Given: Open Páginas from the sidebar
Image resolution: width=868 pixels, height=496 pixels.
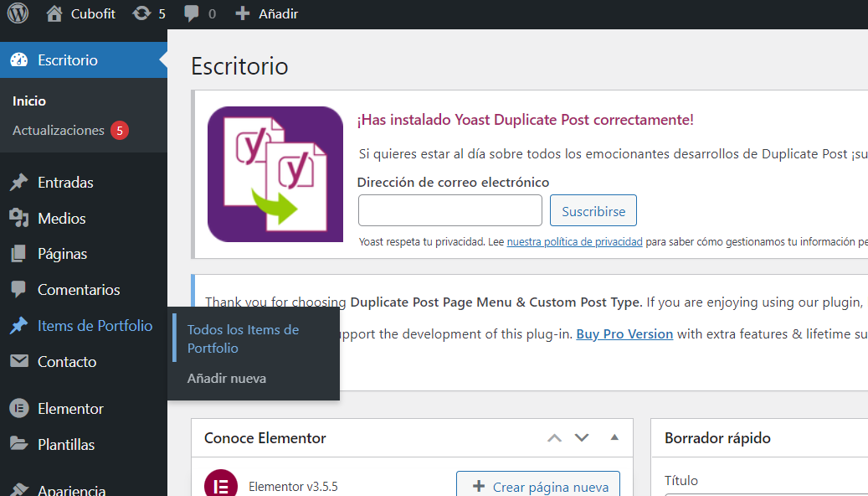Looking at the screenshot, I should (x=62, y=254).
